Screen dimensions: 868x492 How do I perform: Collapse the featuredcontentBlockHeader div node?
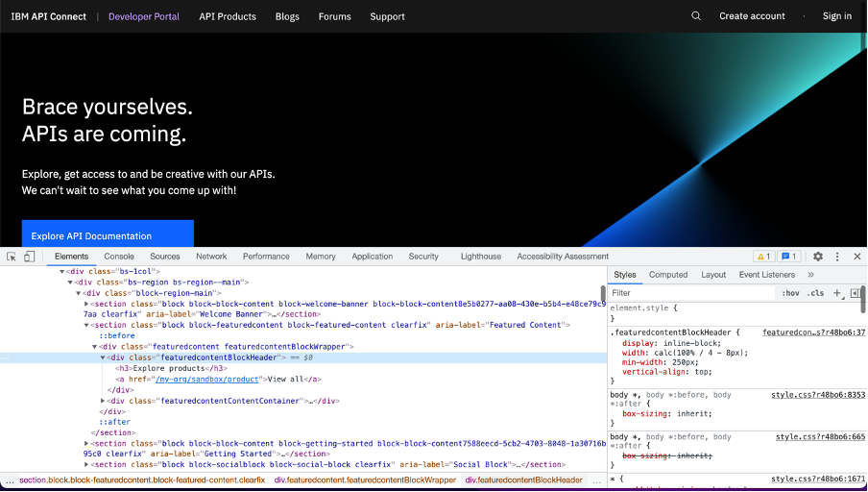tap(103, 357)
